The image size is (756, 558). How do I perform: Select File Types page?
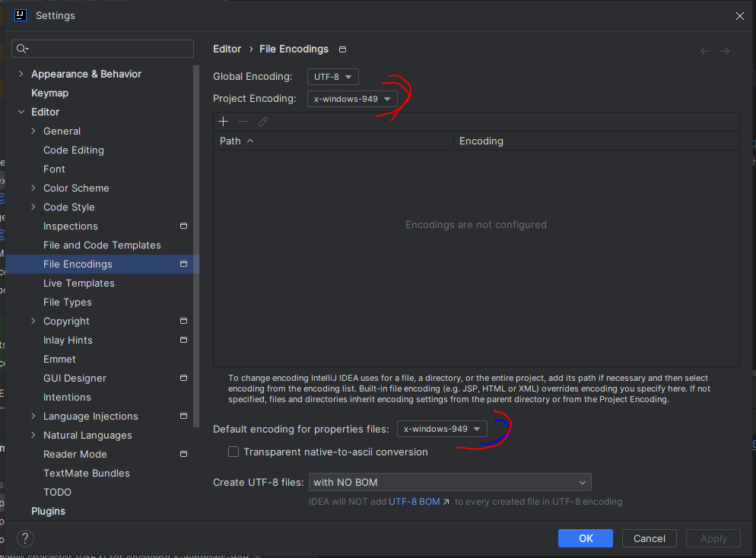[x=68, y=302]
